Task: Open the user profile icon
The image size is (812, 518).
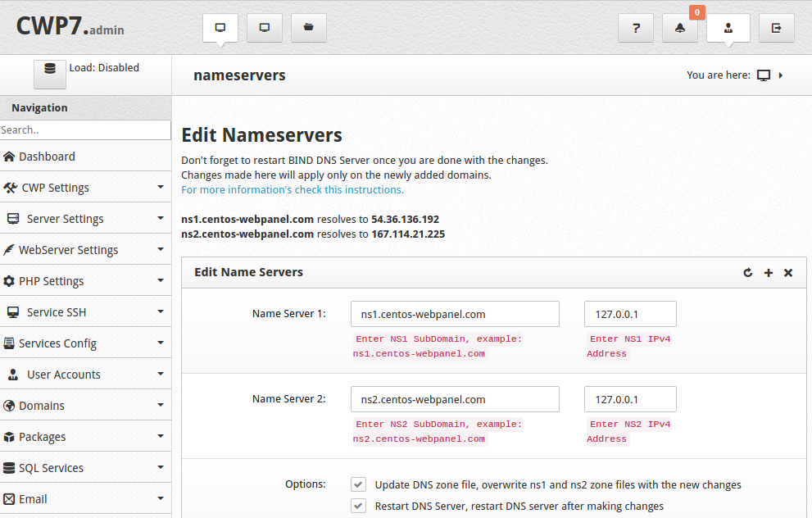Action: click(728, 28)
